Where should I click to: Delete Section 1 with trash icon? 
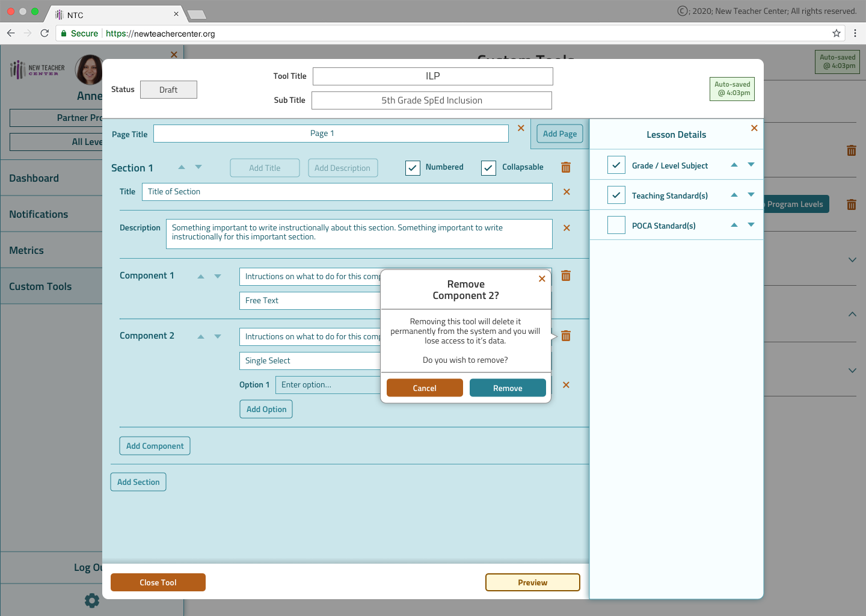[566, 167]
